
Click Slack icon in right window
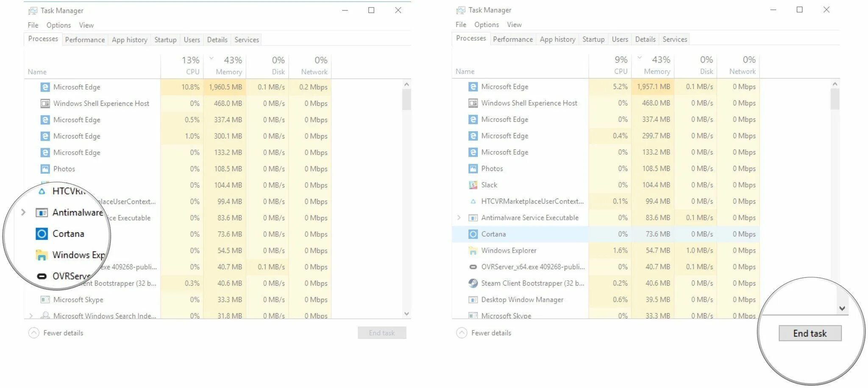point(473,185)
